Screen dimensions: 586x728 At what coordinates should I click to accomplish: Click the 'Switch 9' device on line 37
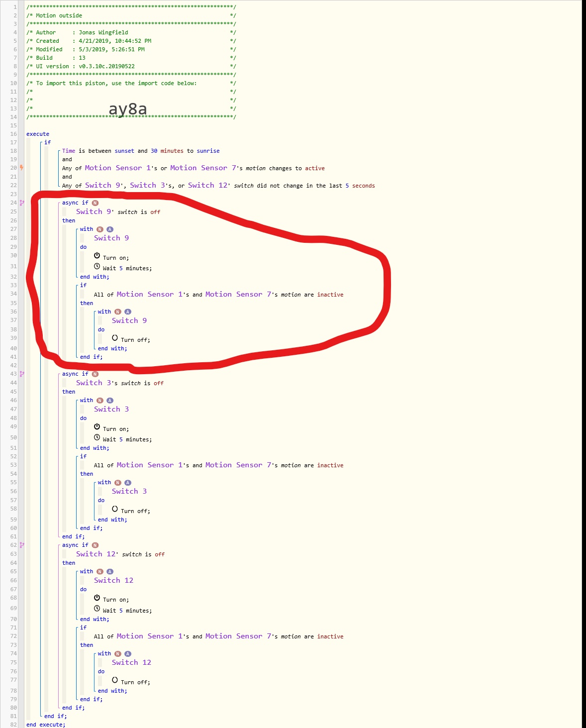129,320
